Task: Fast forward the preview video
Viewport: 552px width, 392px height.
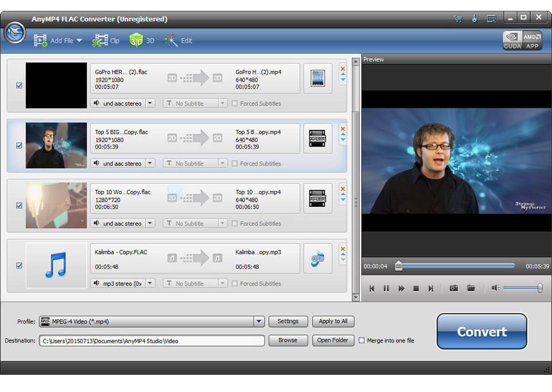Action: pos(401,288)
